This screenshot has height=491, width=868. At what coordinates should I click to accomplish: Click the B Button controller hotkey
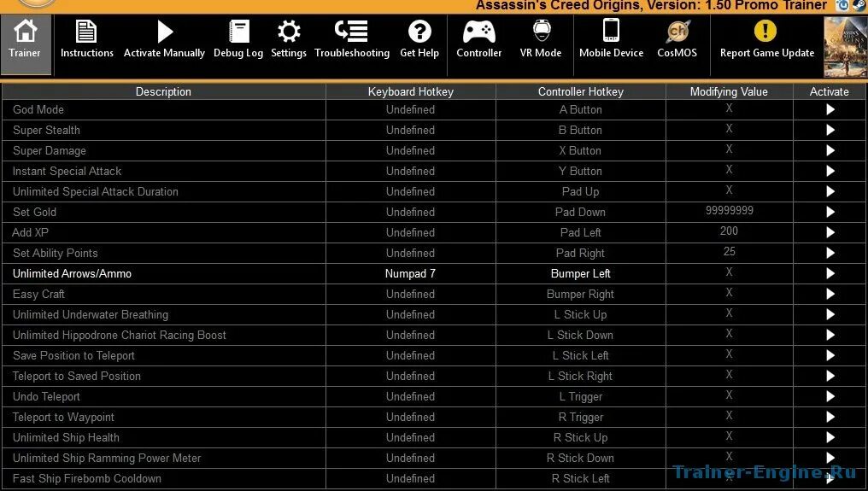point(581,130)
